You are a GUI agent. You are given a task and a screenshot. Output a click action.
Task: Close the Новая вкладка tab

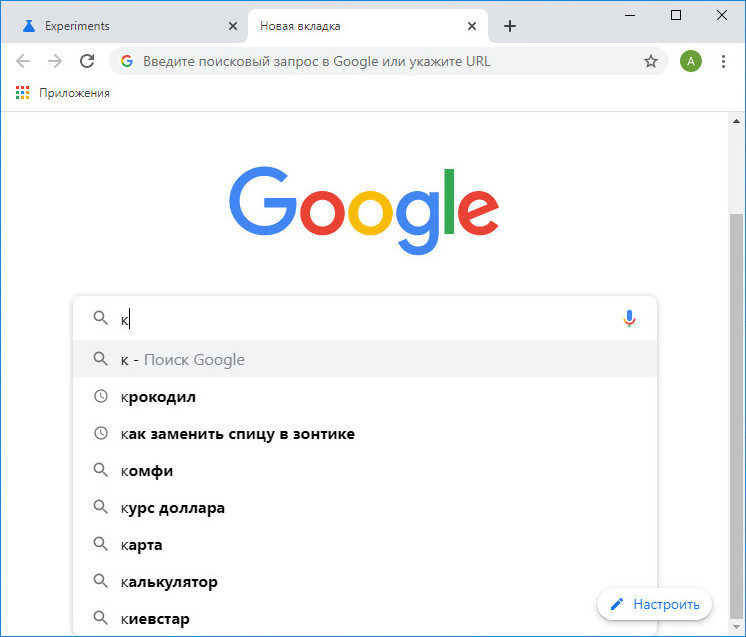click(471, 26)
